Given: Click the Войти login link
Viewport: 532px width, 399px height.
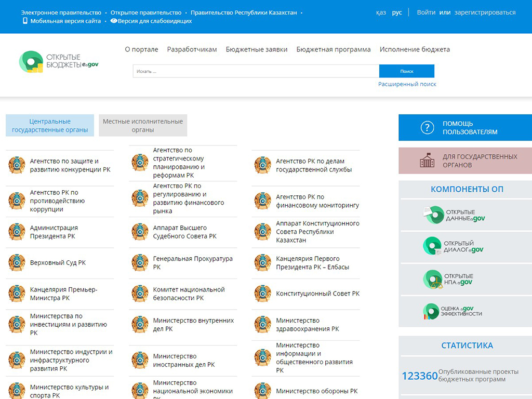Looking at the screenshot, I should (x=426, y=12).
